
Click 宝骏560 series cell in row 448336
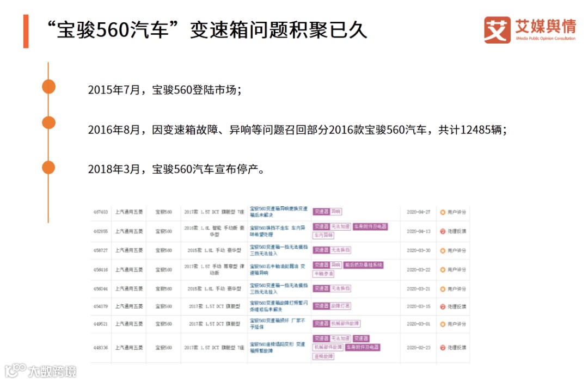point(164,348)
